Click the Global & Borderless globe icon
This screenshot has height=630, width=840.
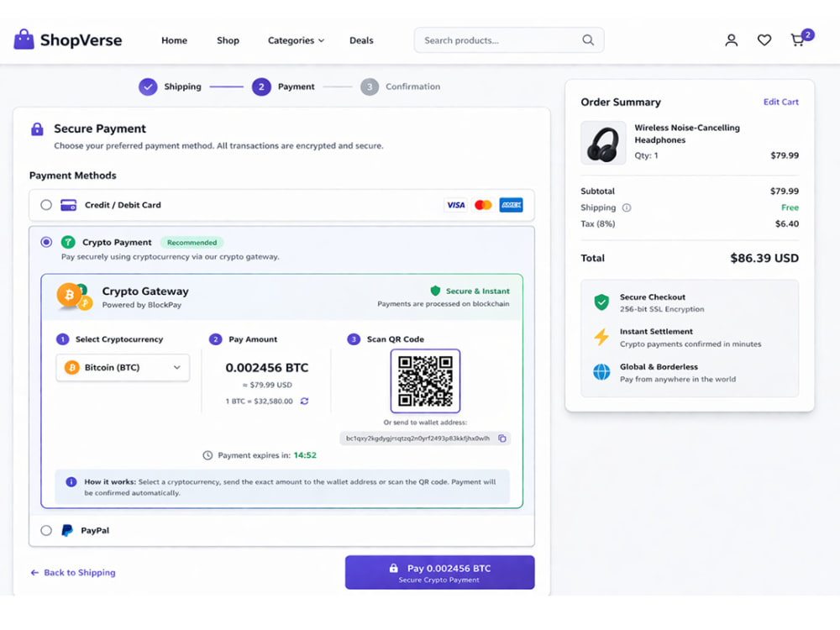click(x=601, y=372)
